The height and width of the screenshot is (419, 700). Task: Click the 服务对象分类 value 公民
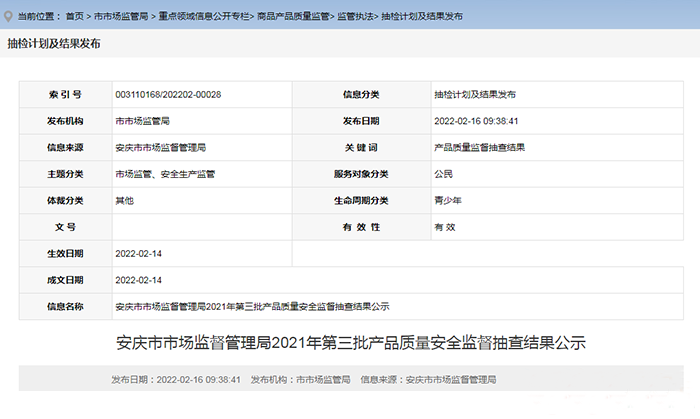click(x=444, y=174)
